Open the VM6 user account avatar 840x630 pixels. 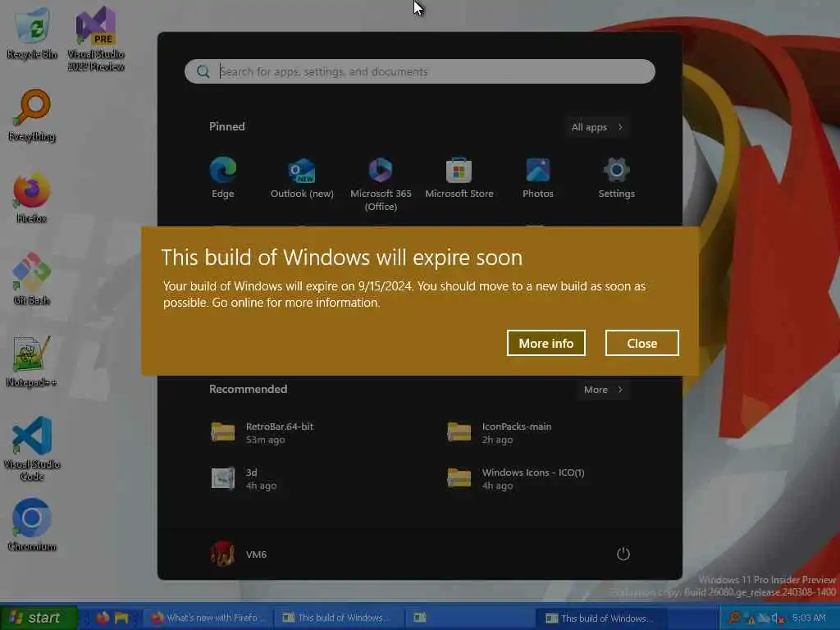point(222,554)
